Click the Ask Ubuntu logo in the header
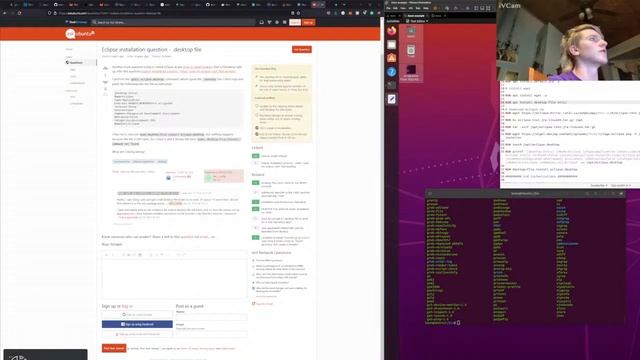Viewport: 640px width, 360px height. 80,34
